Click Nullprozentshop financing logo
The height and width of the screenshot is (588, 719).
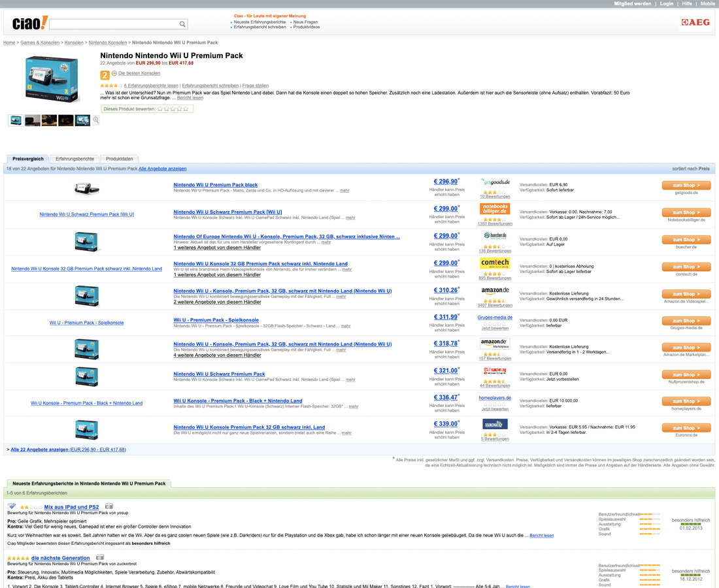coord(495,370)
